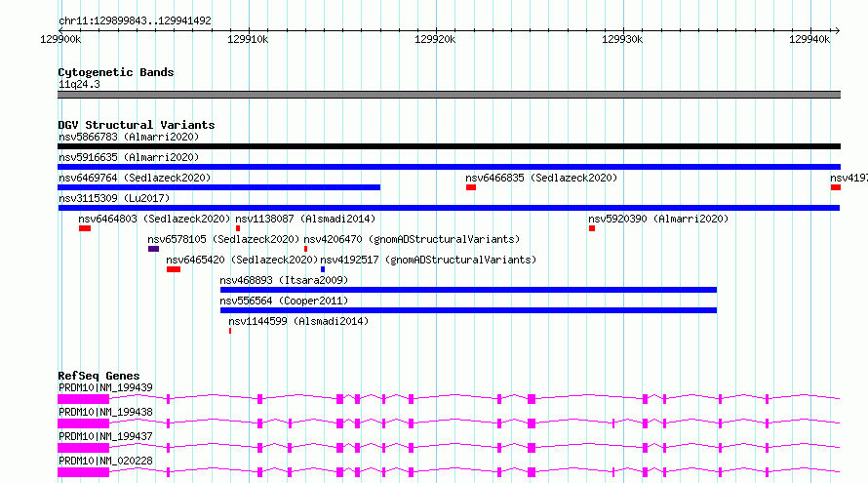Image resolution: width=868 pixels, height=483 pixels.
Task: Select the nsv6469764 blue variant bar
Action: [x=219, y=187]
